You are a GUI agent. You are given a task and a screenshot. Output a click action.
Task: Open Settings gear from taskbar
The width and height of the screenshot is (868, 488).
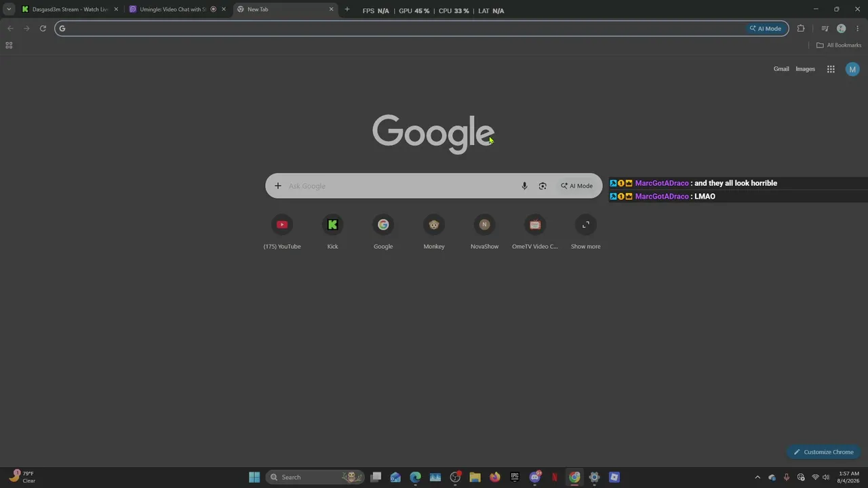(x=594, y=477)
